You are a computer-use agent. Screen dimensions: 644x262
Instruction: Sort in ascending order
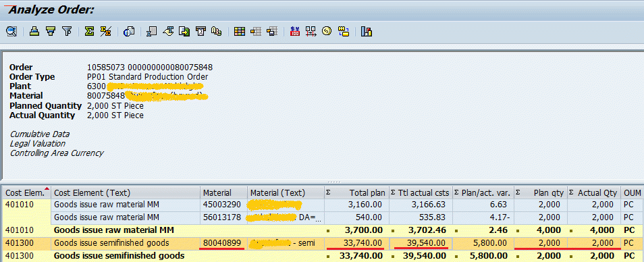[x=34, y=31]
